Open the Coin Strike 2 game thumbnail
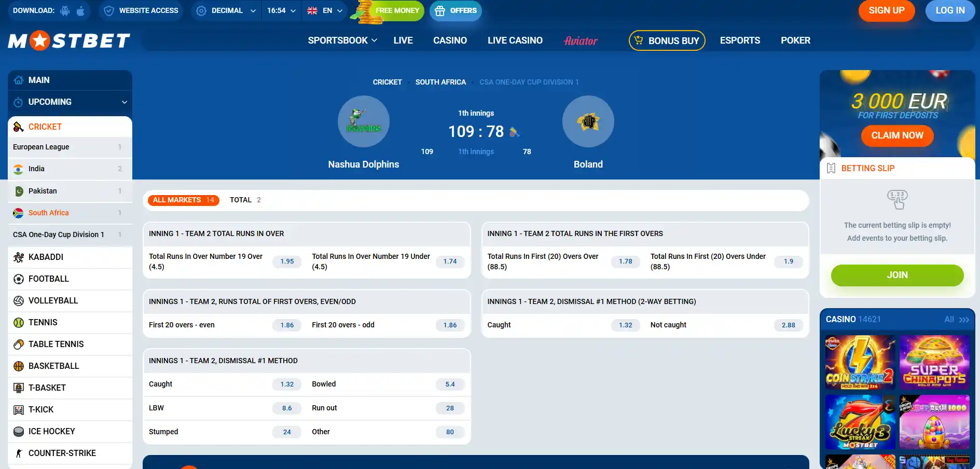This screenshot has width=980, height=469. tap(860, 362)
